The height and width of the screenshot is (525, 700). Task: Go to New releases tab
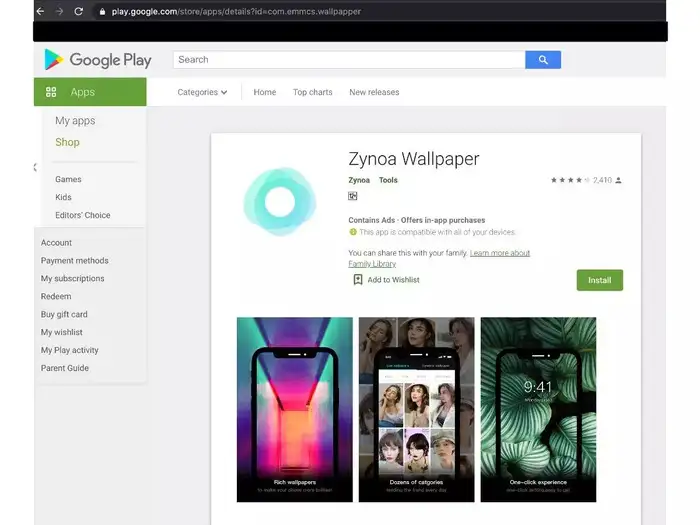tap(374, 92)
